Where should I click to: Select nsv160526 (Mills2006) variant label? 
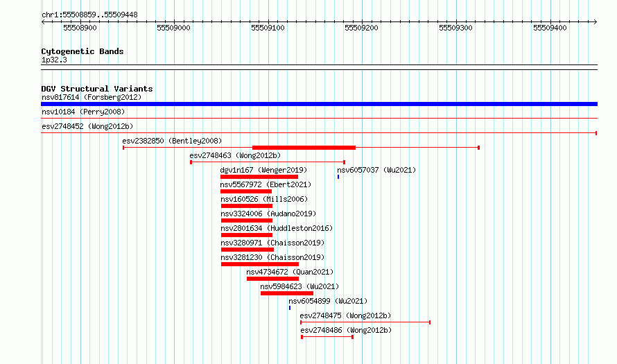coord(264,199)
